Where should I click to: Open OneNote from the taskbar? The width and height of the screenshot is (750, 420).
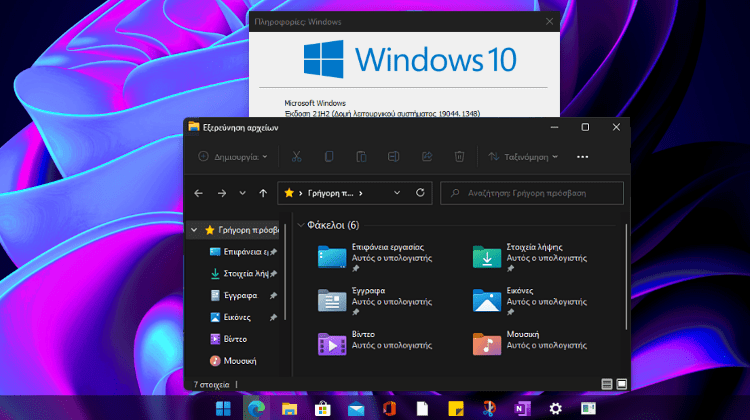coord(522,409)
